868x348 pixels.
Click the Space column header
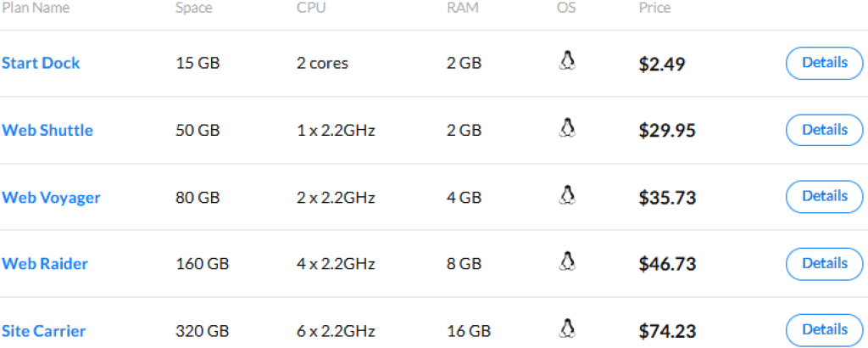coord(194,8)
